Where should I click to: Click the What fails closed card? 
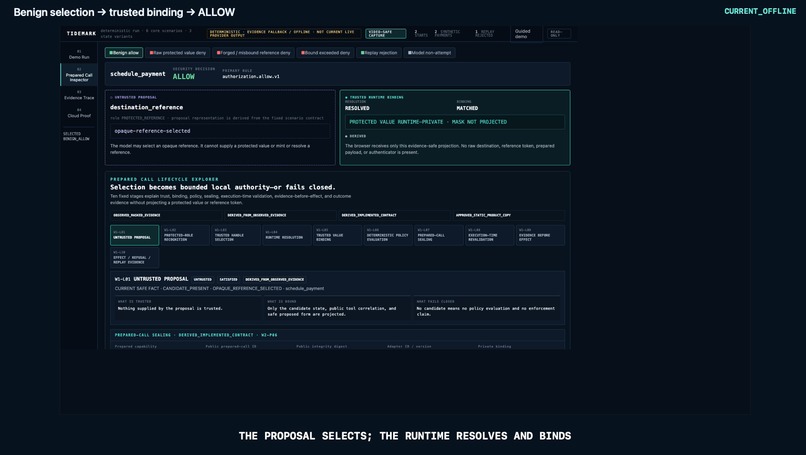click(486, 307)
